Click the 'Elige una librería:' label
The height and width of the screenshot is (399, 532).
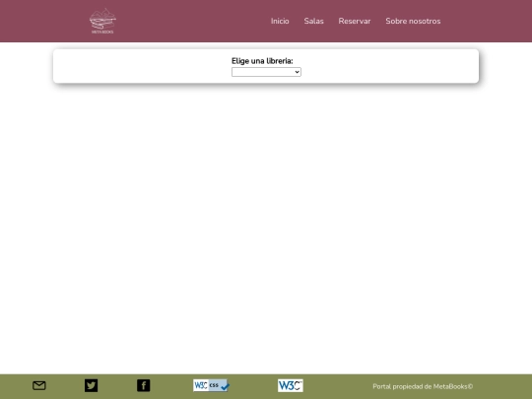(x=262, y=61)
